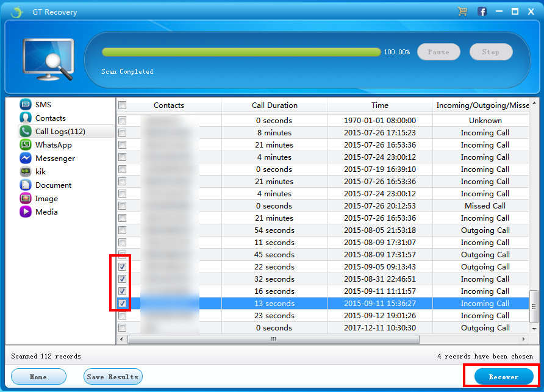This screenshot has height=392, width=544.
Task: Open the WhatsApp category
Action: click(54, 144)
